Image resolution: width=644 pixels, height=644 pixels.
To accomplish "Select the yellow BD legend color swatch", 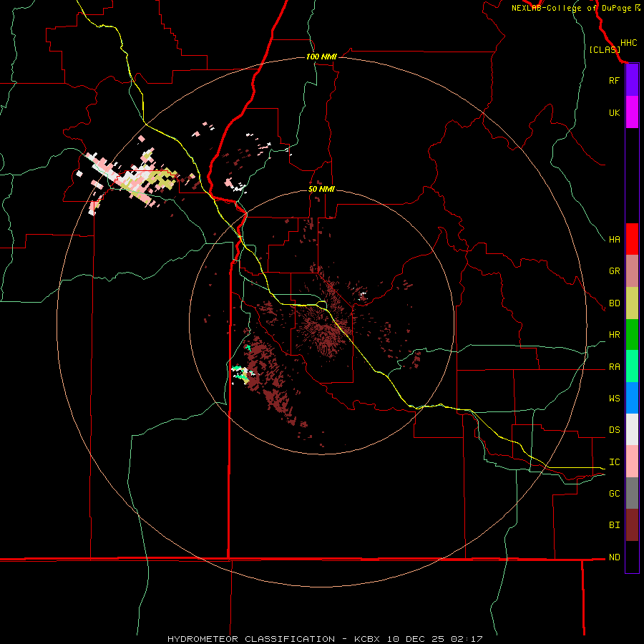I will coord(632,303).
